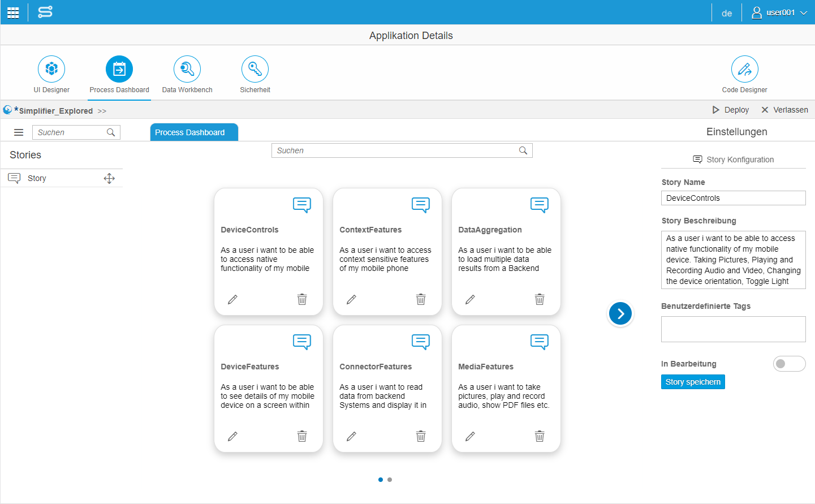Click the Story Name input field
The image size is (815, 504).
tap(734, 198)
